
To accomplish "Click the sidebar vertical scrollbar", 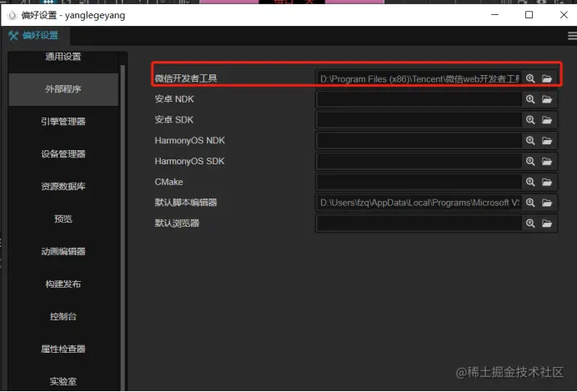I will [123, 228].
